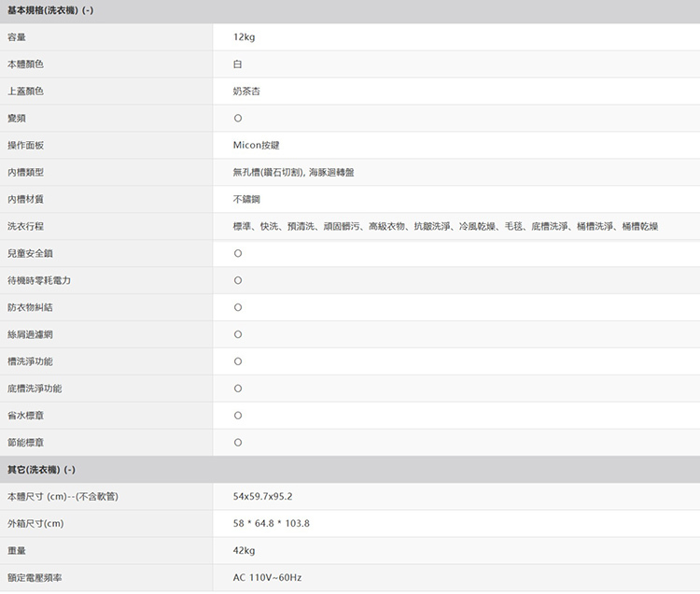
Task: Click the Micon按鍵 control panel value
Action: pyautogui.click(x=257, y=146)
